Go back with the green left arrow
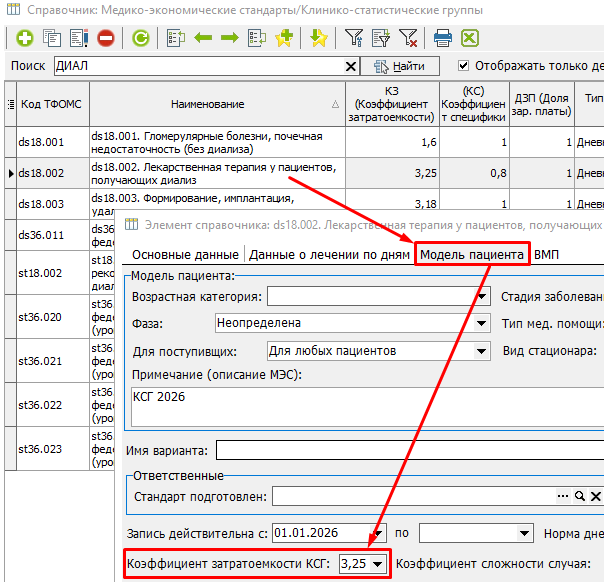This screenshot has height=582, width=604. point(203,38)
